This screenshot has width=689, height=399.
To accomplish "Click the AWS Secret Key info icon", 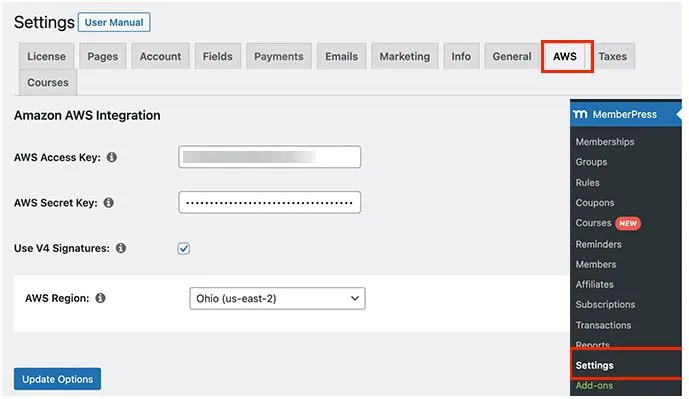I will [109, 203].
